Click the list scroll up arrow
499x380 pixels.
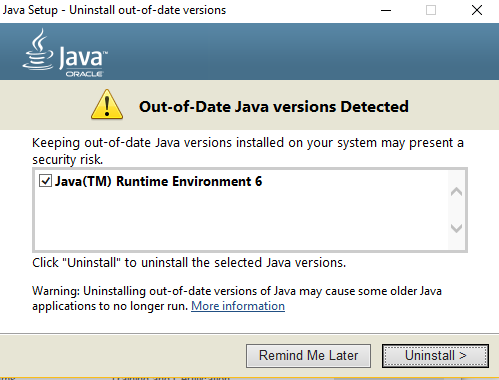[456, 192]
